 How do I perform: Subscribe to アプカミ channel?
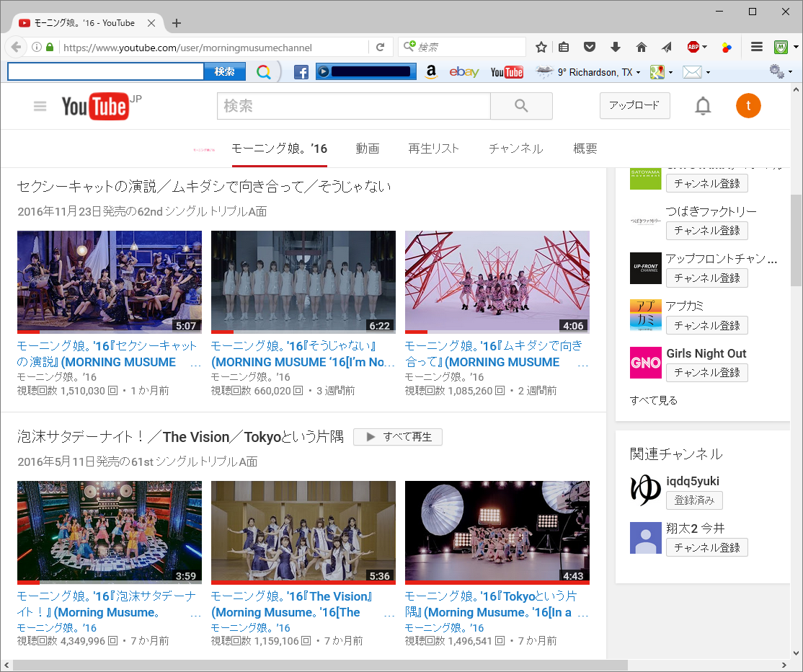tap(706, 325)
